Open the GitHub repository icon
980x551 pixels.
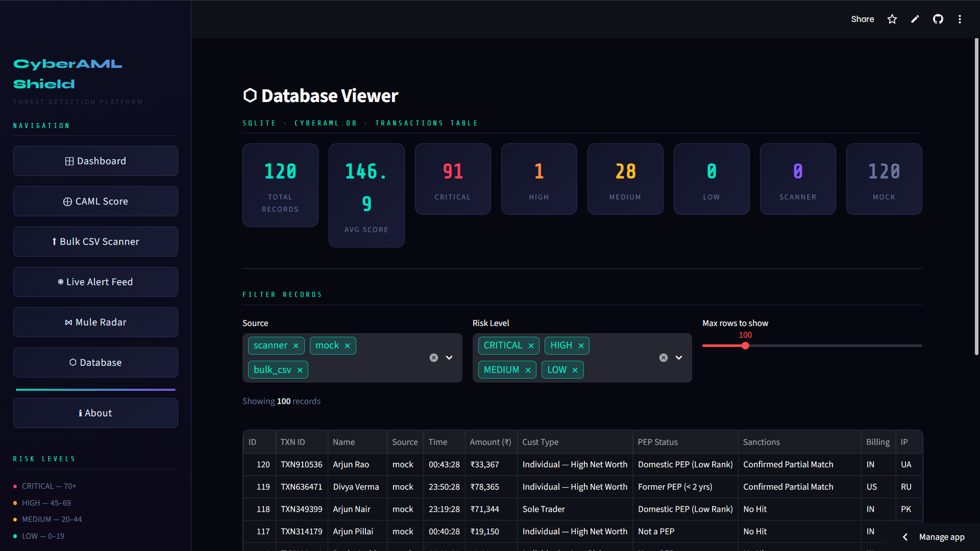[938, 19]
